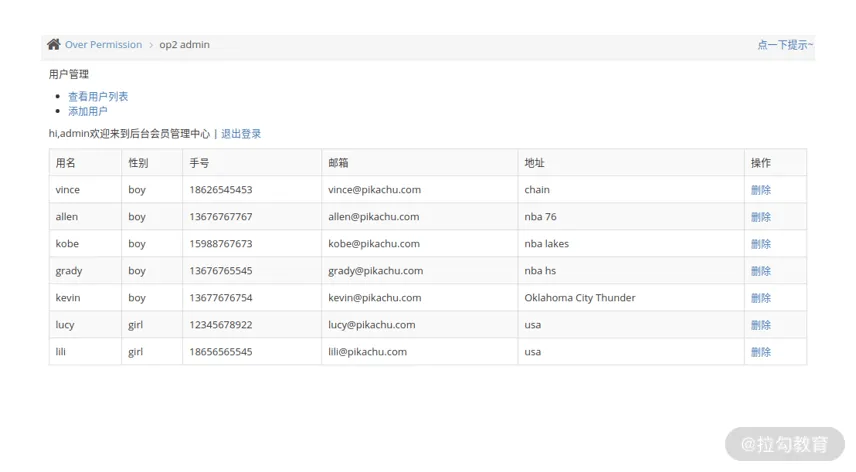Click the 拉勾教育 watermark badge
Image resolution: width=856 pixels, height=472 pixels.
click(784, 444)
